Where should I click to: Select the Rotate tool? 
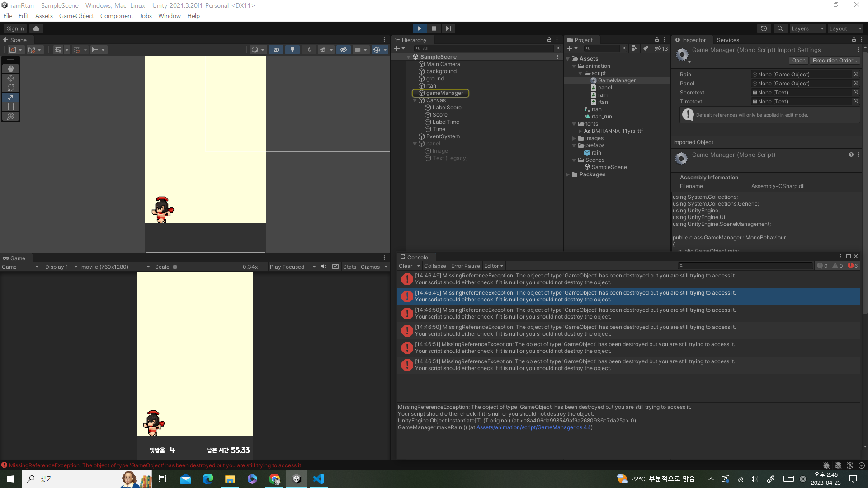pyautogui.click(x=11, y=88)
